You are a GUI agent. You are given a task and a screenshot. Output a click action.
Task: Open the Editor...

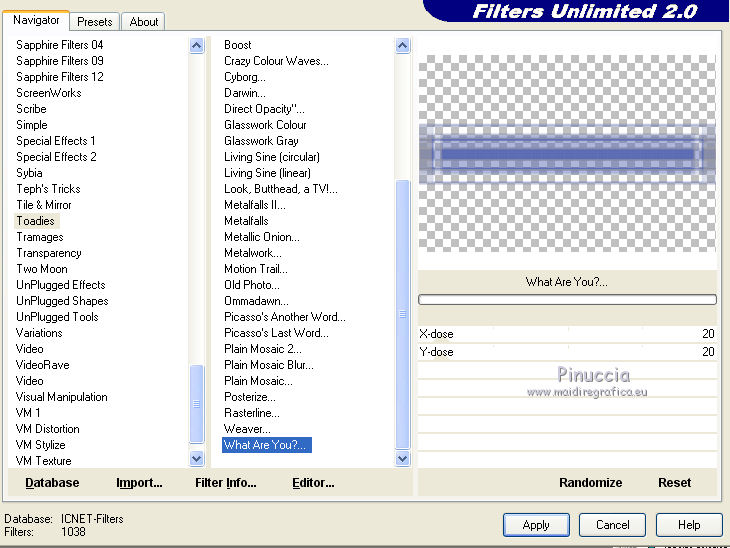(313, 483)
